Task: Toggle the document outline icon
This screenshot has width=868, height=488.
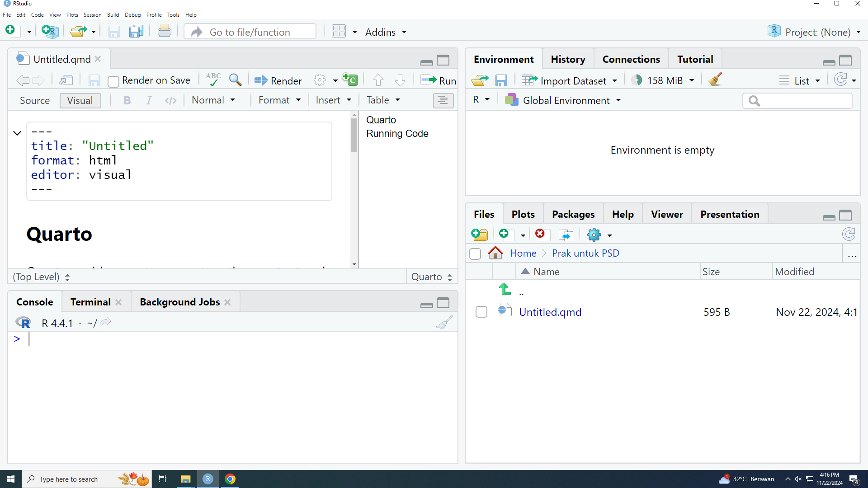Action: (x=443, y=100)
